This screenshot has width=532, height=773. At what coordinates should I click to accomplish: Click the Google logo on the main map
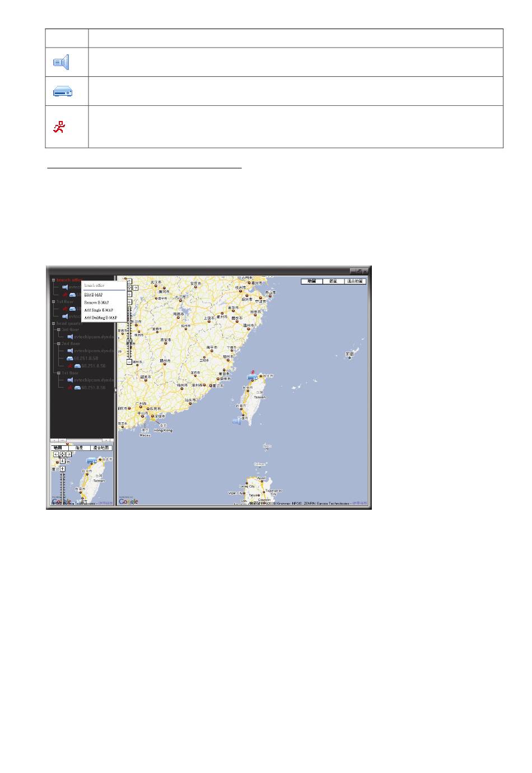pos(128,501)
